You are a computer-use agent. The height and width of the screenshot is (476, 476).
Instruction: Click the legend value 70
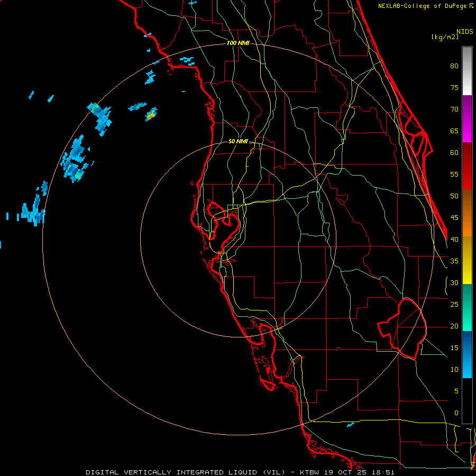coord(454,109)
